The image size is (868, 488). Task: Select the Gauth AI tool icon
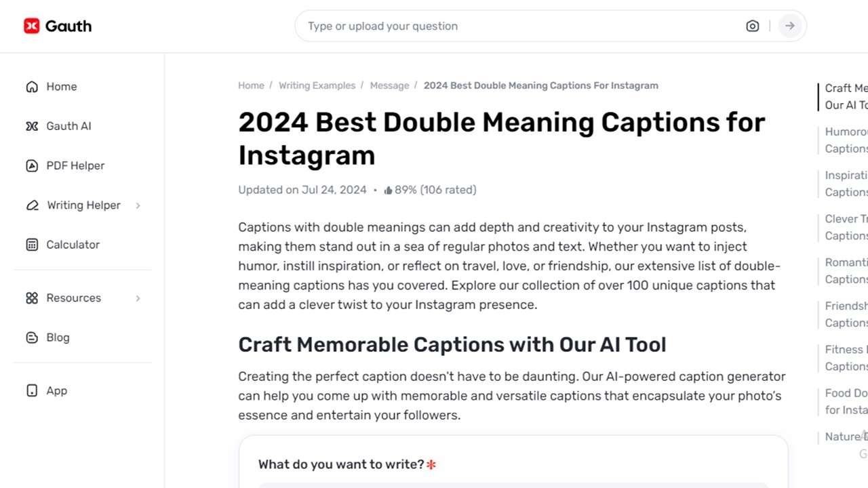point(32,126)
